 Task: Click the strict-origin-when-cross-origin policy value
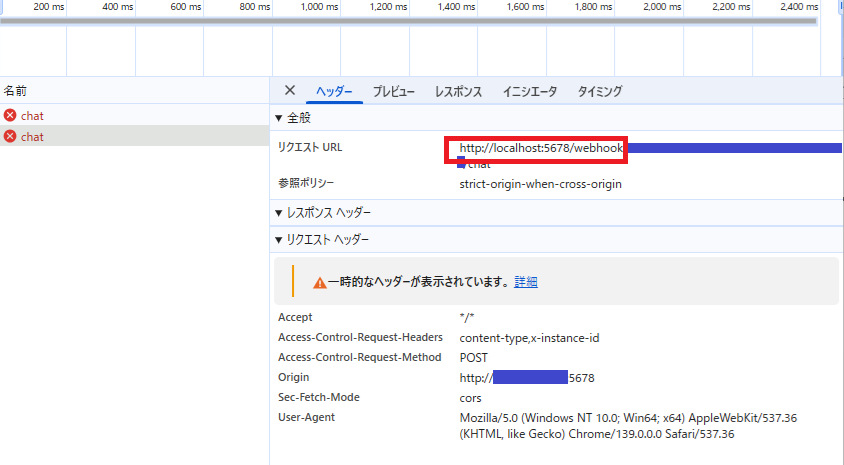coord(540,184)
